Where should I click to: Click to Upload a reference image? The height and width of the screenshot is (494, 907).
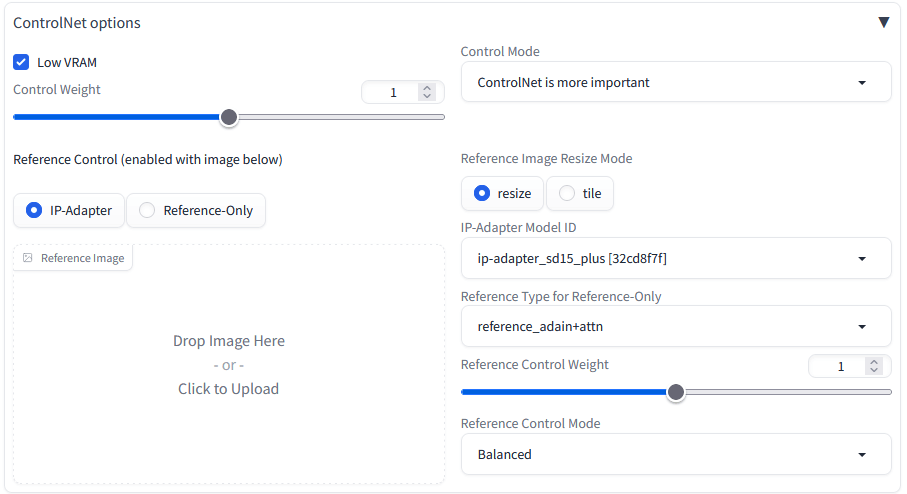point(228,389)
